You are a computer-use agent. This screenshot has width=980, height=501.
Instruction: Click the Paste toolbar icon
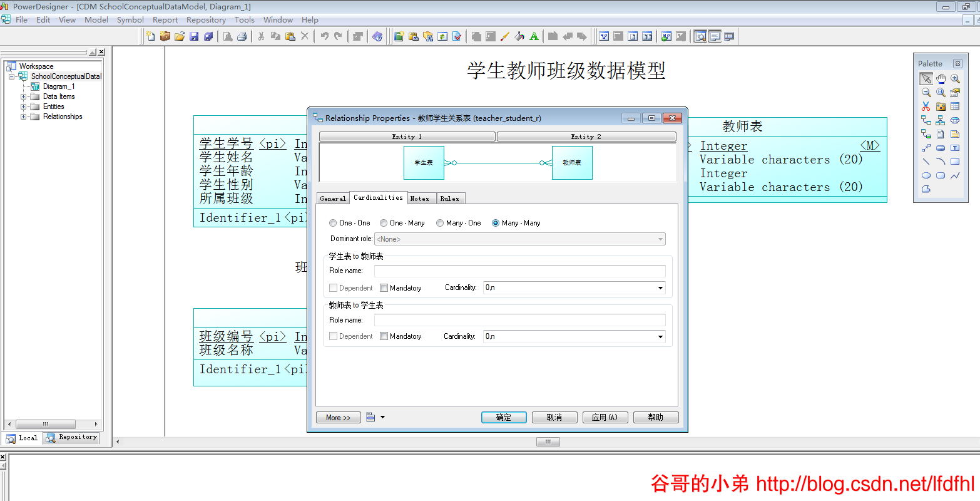[x=290, y=36]
